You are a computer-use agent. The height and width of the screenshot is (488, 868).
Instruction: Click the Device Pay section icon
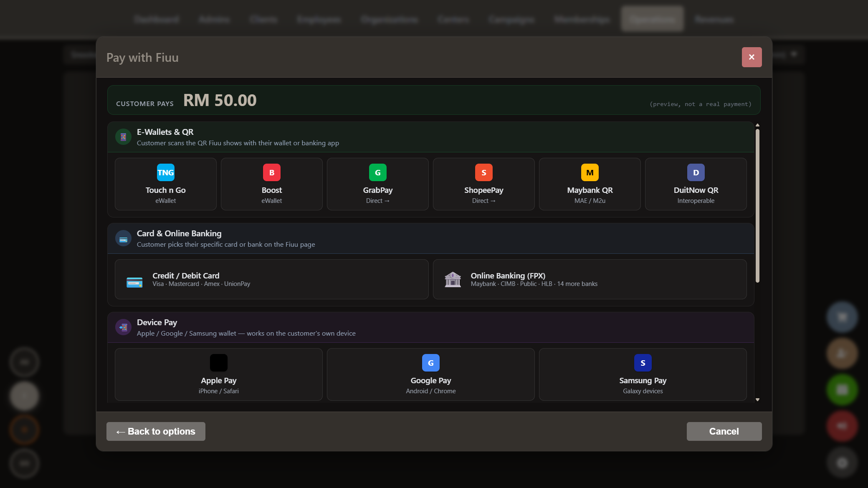coord(123,327)
